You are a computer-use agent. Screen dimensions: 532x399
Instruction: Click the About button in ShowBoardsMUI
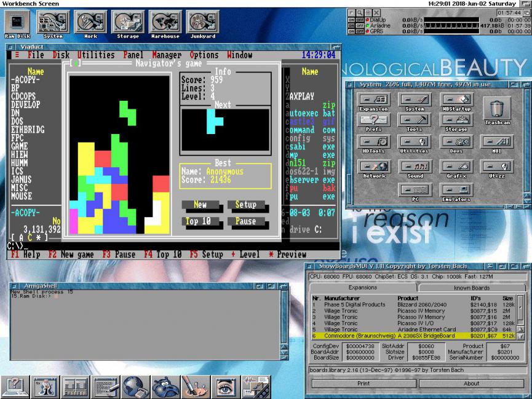pyautogui.click(x=471, y=383)
